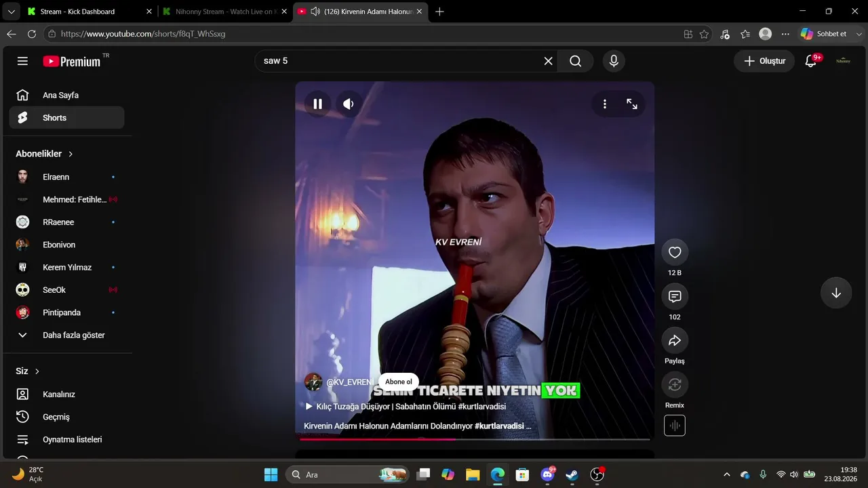Expand the Siz section
The image size is (868, 488).
pos(28,371)
